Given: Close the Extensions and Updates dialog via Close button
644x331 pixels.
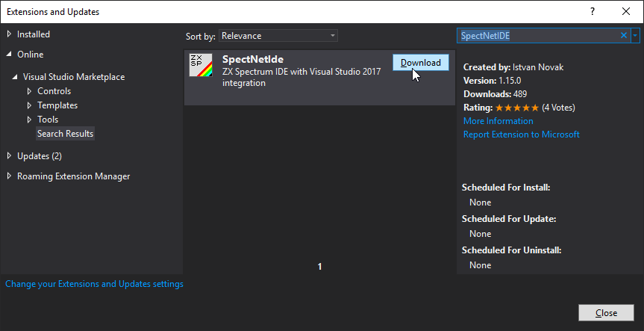Looking at the screenshot, I should pos(606,313).
